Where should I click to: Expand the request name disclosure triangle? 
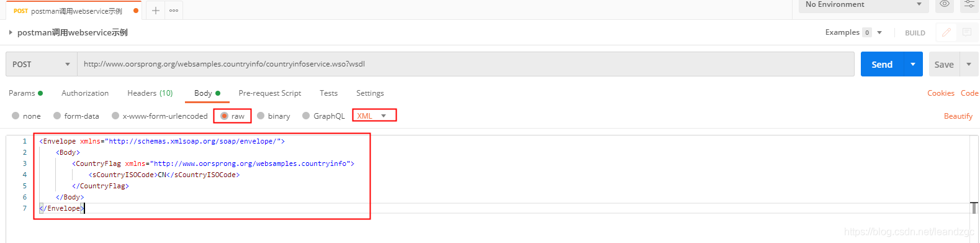[11, 32]
